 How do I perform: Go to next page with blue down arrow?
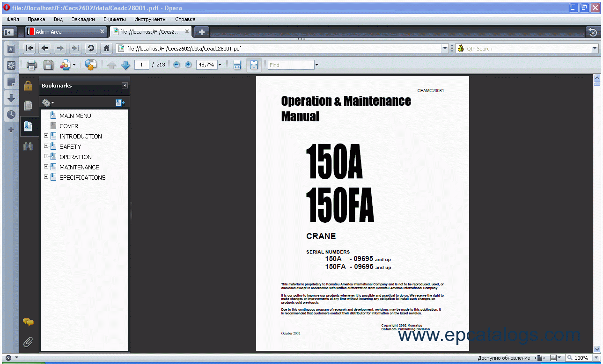[125, 65]
